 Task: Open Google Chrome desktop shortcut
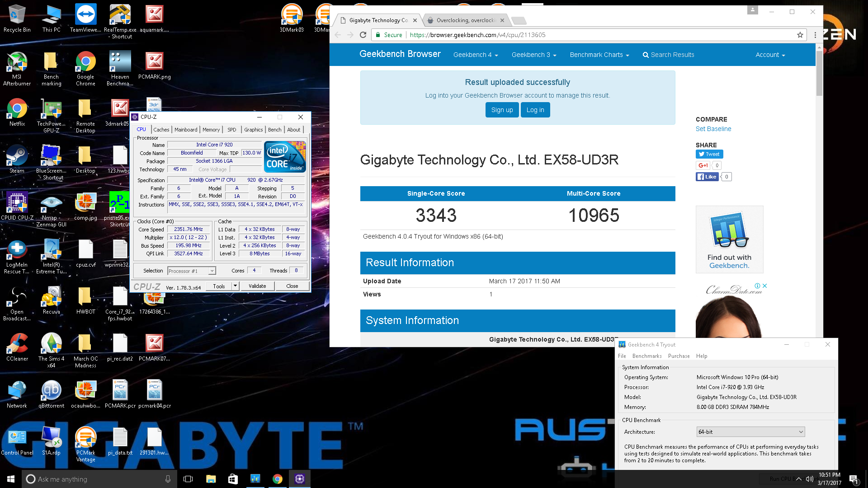coord(85,68)
